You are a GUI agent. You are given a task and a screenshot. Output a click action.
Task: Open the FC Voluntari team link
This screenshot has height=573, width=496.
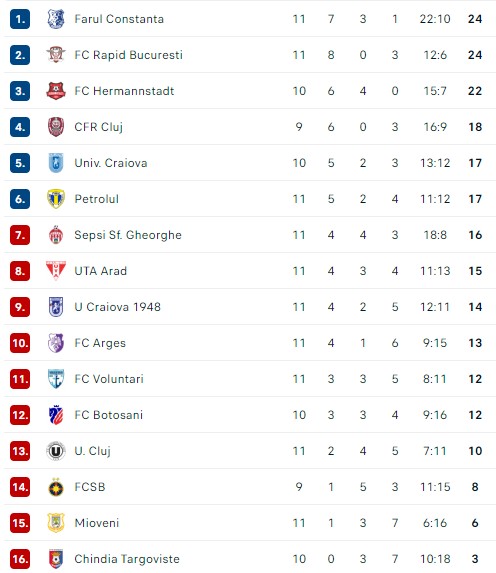click(x=109, y=379)
